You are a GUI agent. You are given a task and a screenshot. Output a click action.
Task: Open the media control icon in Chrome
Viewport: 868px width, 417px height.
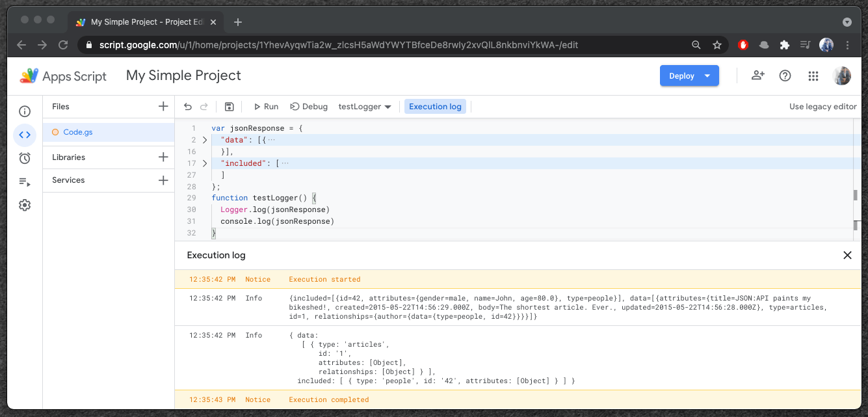click(x=806, y=45)
